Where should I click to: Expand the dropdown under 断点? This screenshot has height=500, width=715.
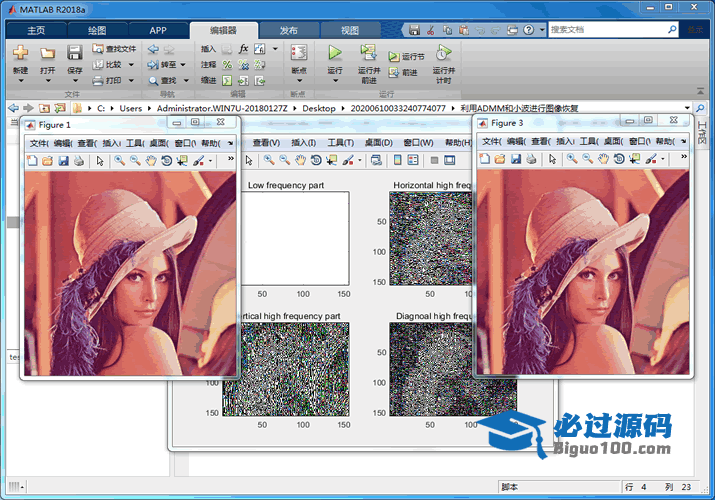[300, 81]
